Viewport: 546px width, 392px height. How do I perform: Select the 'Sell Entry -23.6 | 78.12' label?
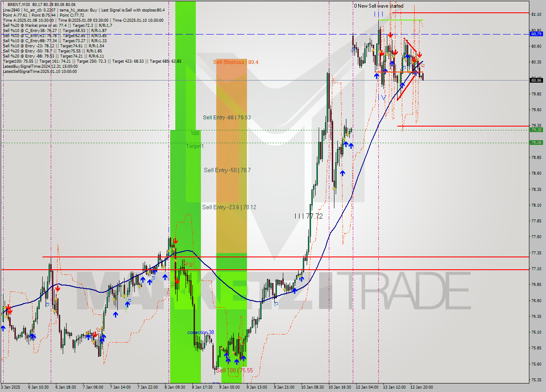[229, 208]
